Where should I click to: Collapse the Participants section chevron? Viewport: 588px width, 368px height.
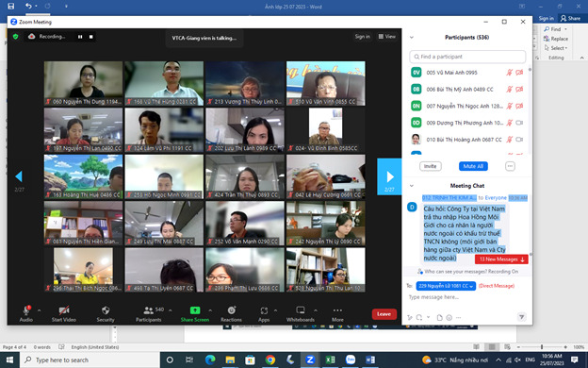tap(412, 37)
